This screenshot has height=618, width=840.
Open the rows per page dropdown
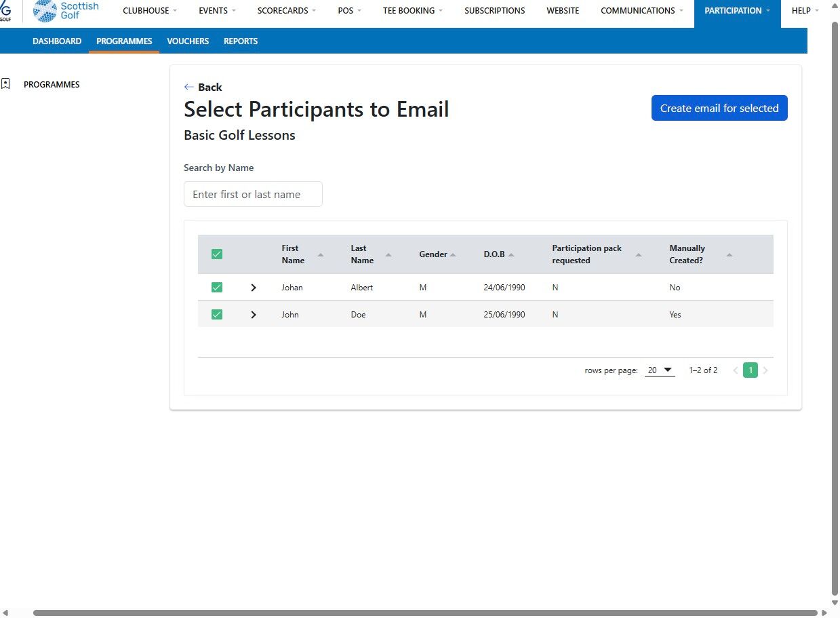(660, 370)
